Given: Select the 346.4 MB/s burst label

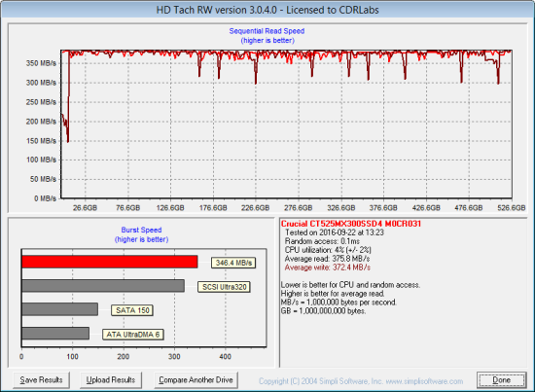Looking at the screenshot, I should pos(233,263).
